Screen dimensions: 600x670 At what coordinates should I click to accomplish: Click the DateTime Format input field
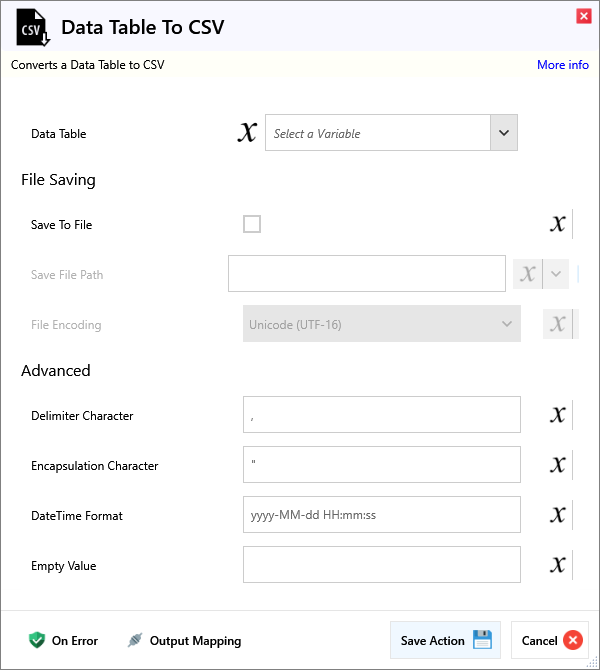[381, 515]
